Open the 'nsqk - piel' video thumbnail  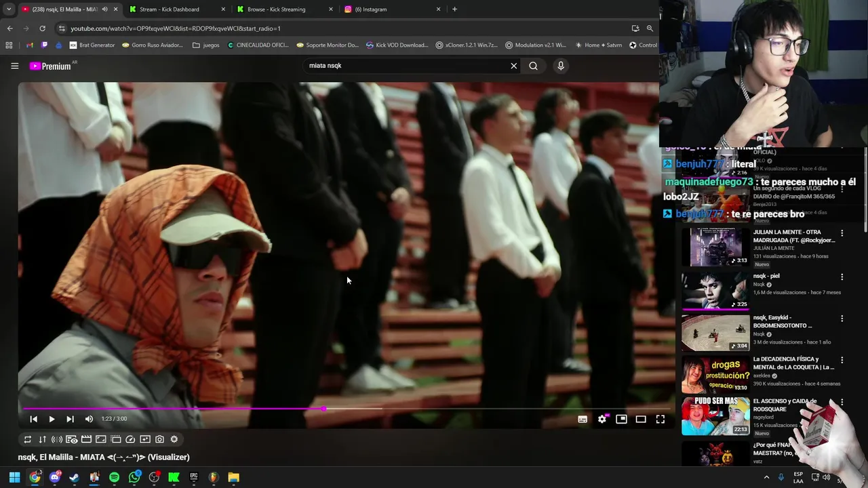715,290
